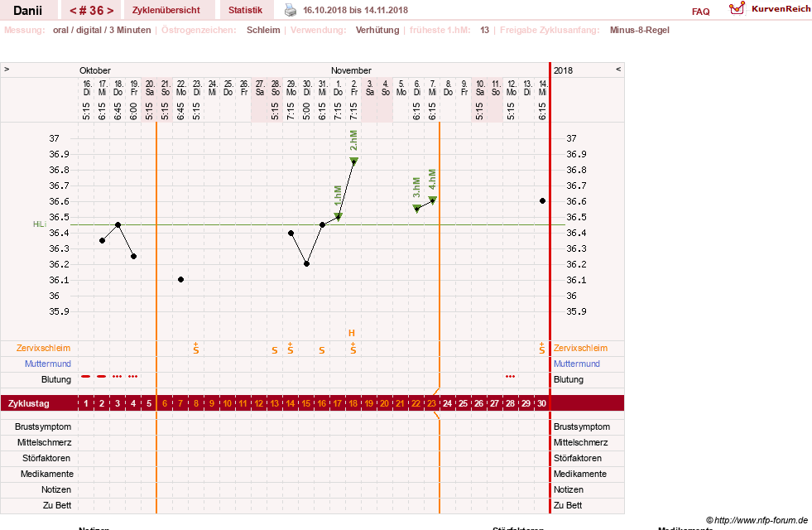This screenshot has width=812, height=530.
Task: Click the S+ mucus symbol on day 30
Action: (541, 348)
